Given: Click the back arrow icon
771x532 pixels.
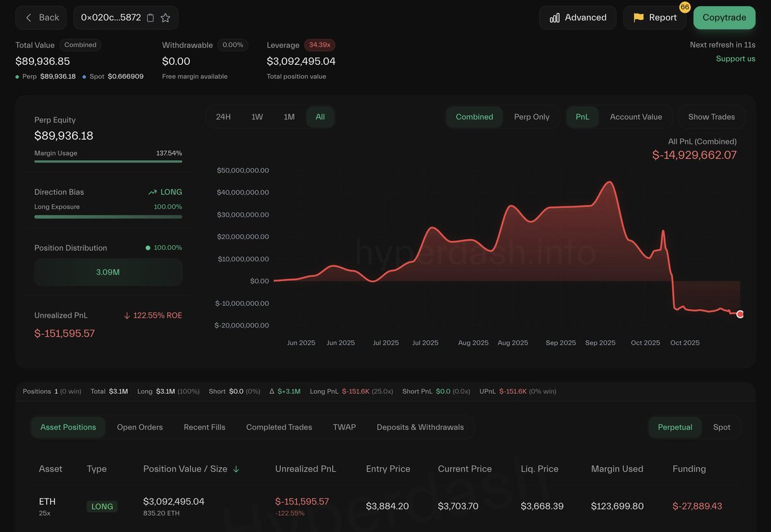Looking at the screenshot, I should [28, 18].
